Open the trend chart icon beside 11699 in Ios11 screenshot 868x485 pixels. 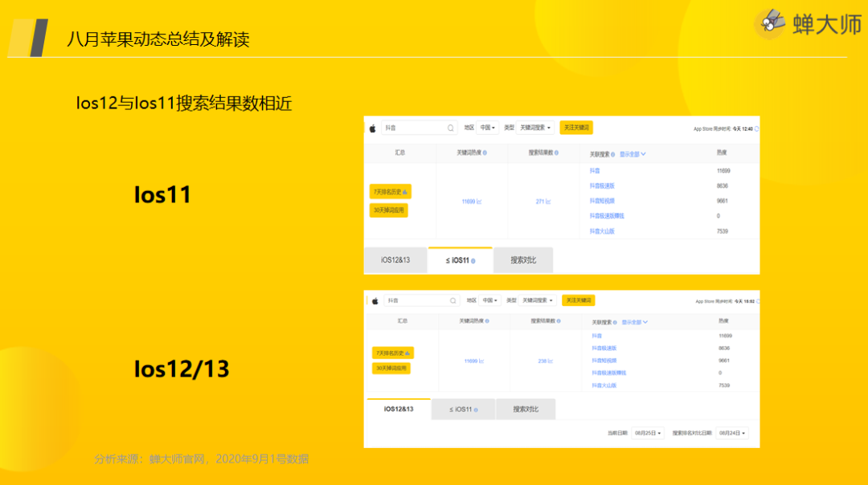click(x=479, y=202)
